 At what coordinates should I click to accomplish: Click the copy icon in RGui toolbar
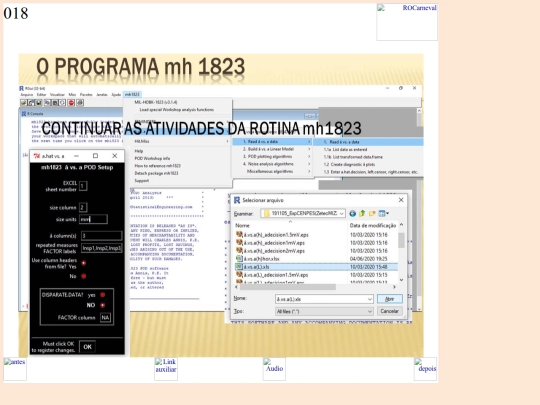[x=47, y=103]
